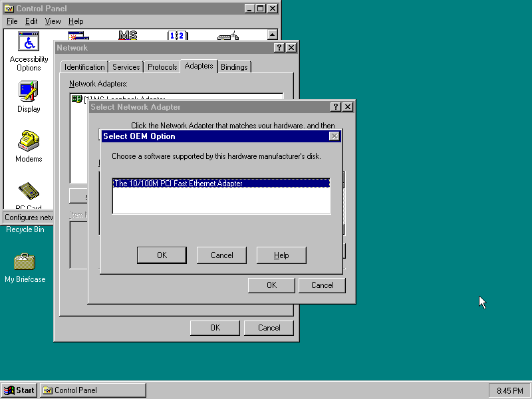Open the Start menu
Viewport: 532px width, 399px height.
click(x=19, y=390)
